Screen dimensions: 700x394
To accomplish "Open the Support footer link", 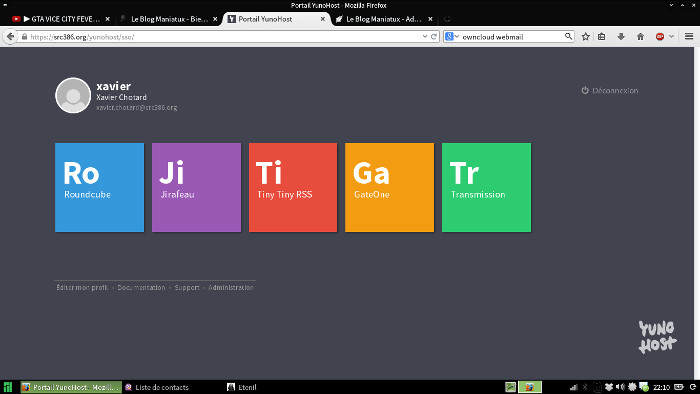I will coord(187,287).
